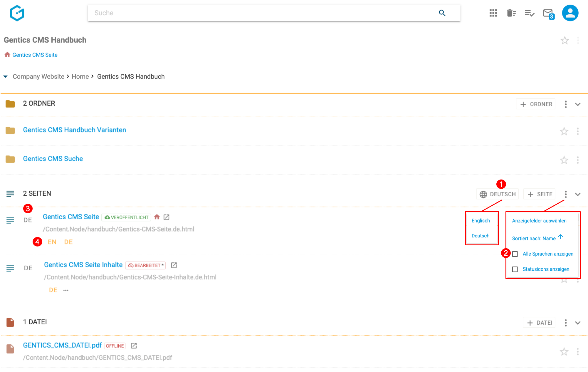Collapse the Ordner section chevron
This screenshot has width=588, height=372.
pyautogui.click(x=578, y=104)
